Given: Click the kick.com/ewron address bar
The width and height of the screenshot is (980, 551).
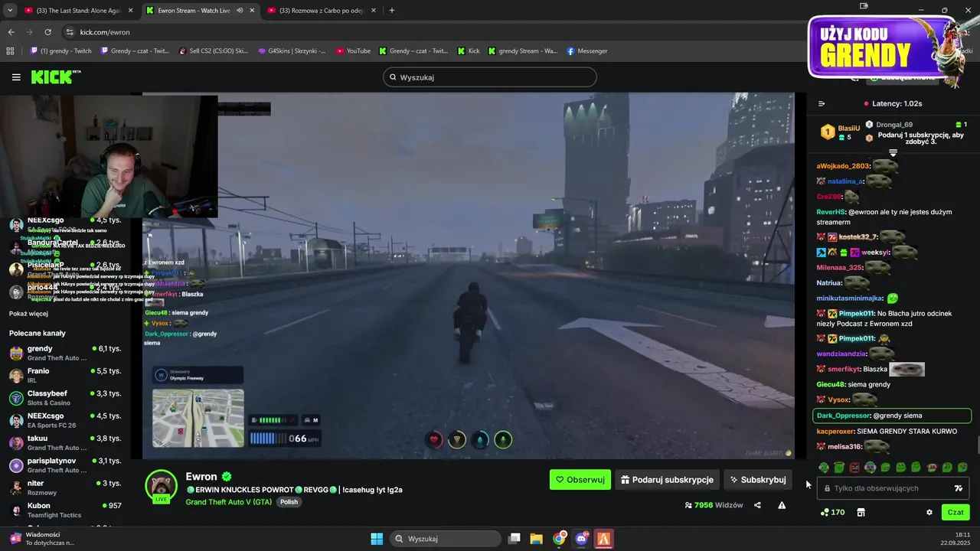Looking at the screenshot, I should 104,32.
